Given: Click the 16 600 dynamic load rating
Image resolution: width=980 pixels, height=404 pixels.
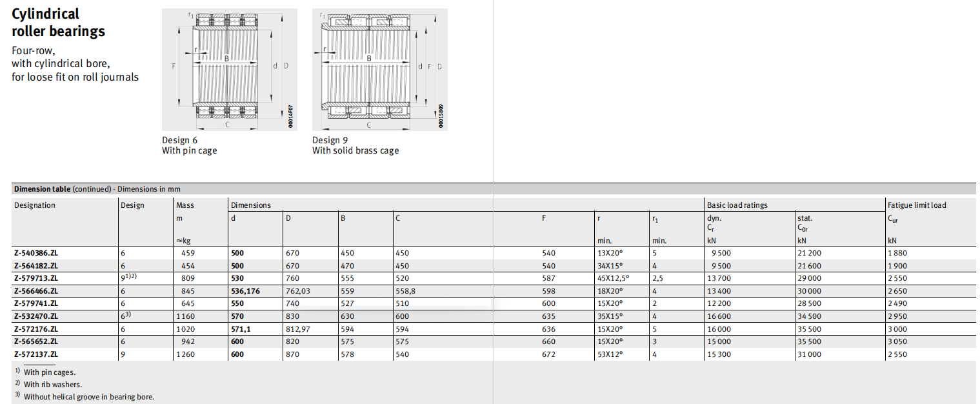Looking at the screenshot, I should 719,316.
